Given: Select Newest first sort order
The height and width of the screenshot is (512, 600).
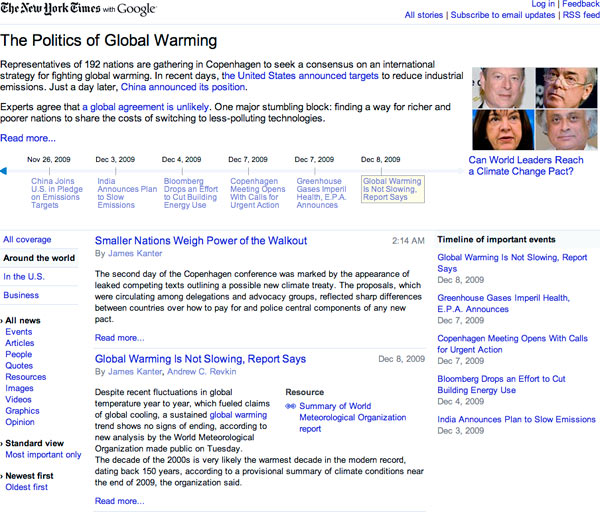Looking at the screenshot, I should pos(29,476).
